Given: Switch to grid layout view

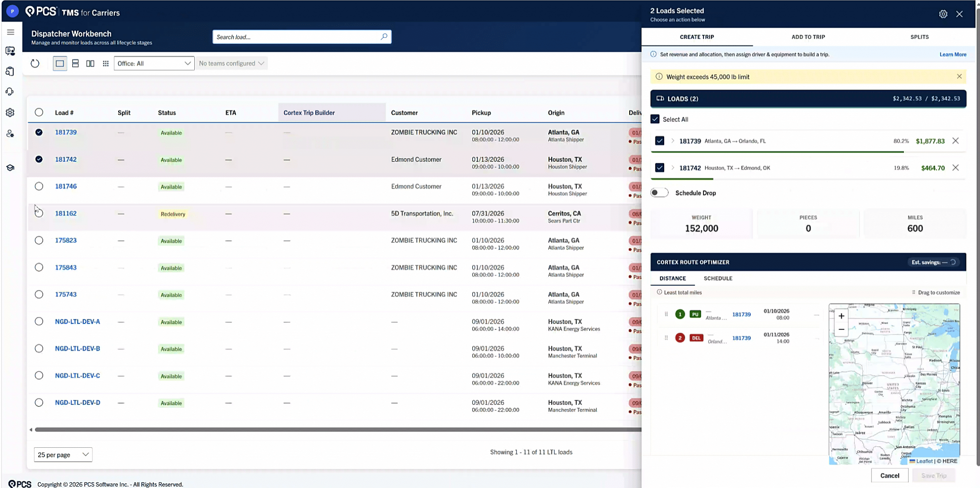Looking at the screenshot, I should pos(106,63).
